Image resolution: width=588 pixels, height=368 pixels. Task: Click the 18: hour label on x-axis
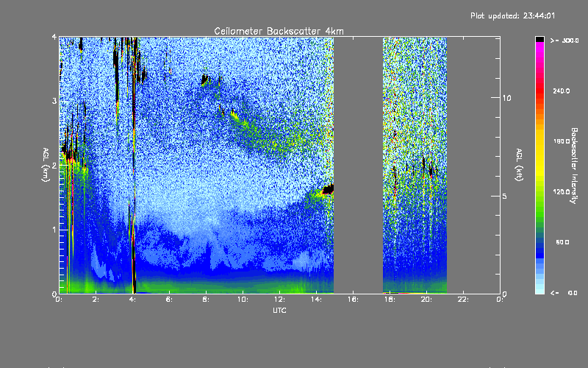390,300
